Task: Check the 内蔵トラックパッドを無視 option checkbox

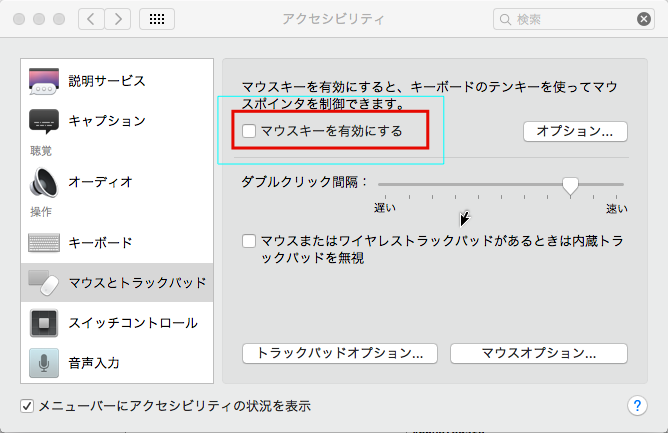Action: click(249, 241)
